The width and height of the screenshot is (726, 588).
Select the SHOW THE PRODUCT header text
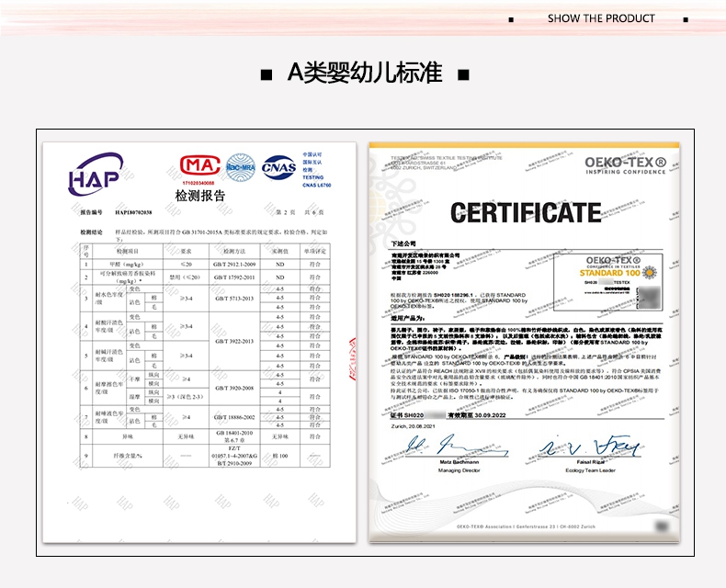point(601,18)
